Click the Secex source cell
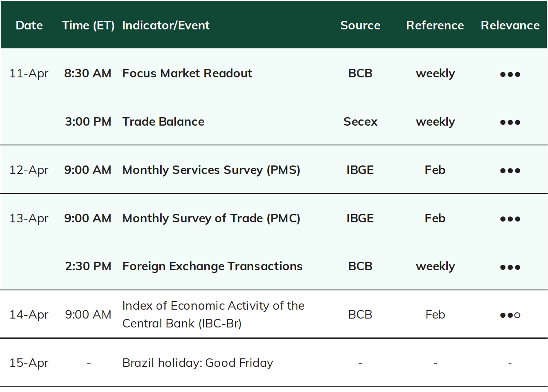Image resolution: width=548 pixels, height=392 pixels. [360, 122]
